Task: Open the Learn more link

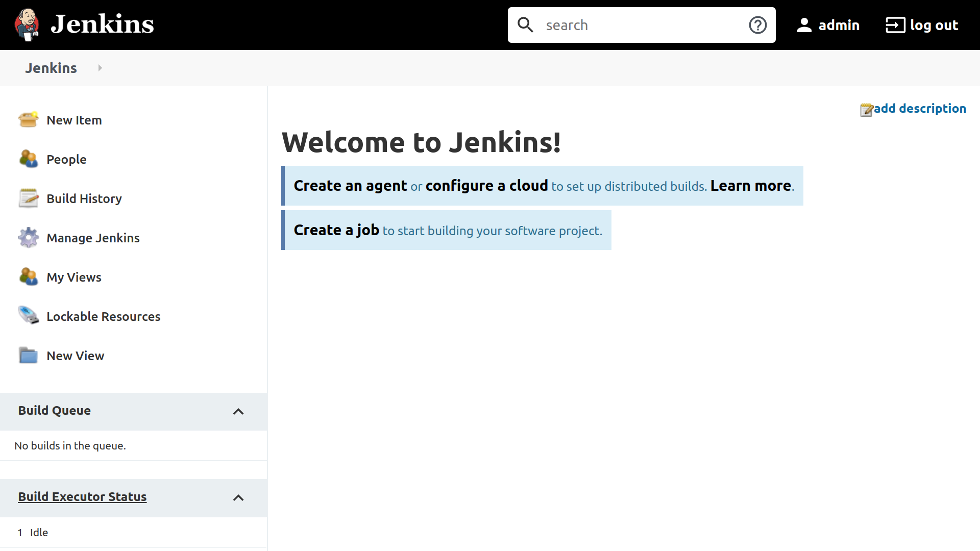Action: (x=750, y=186)
